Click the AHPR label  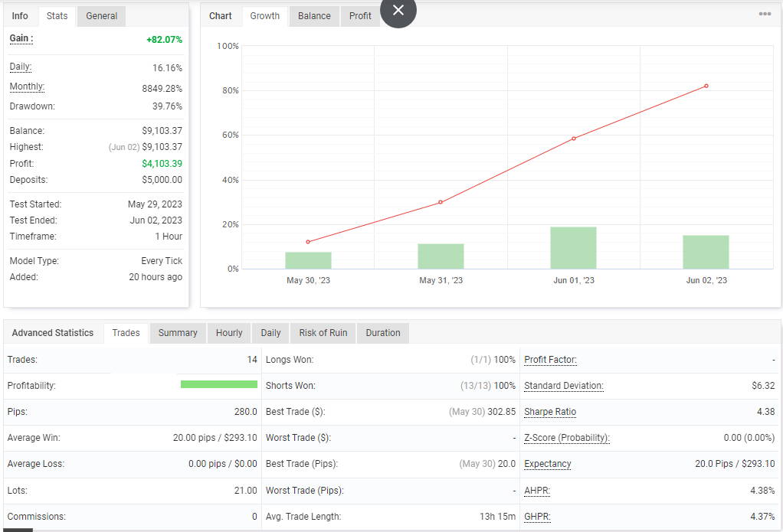[x=537, y=491]
